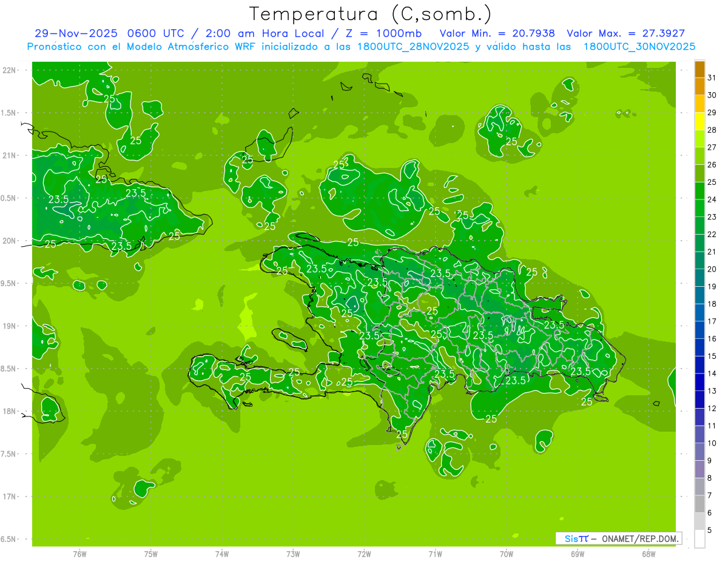Image resolution: width=728 pixels, height=562 pixels.
Task: Click the '75W' longitude axis label
Action: 151,554
